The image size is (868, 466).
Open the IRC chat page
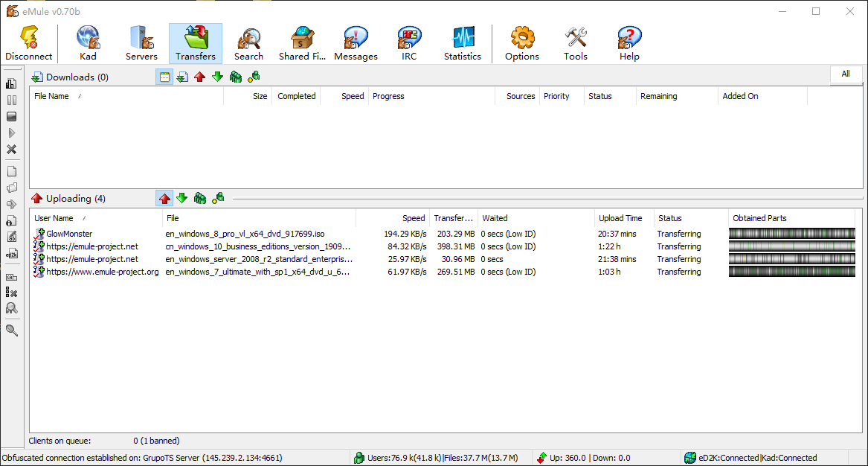click(409, 43)
